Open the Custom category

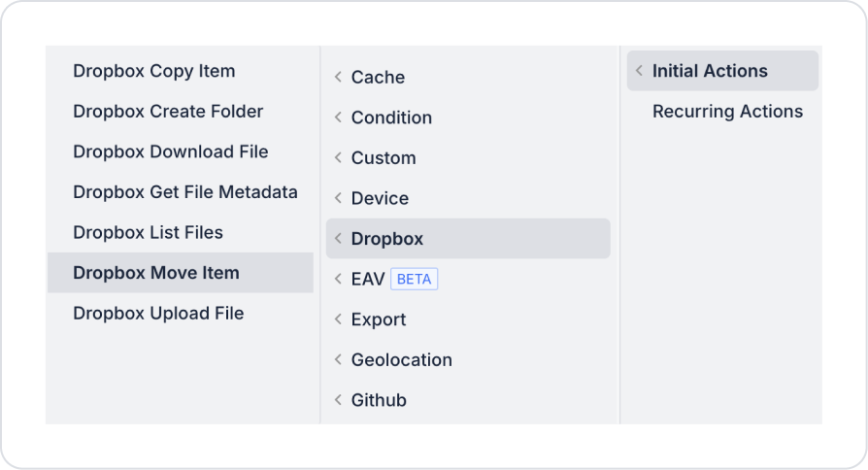(468, 157)
